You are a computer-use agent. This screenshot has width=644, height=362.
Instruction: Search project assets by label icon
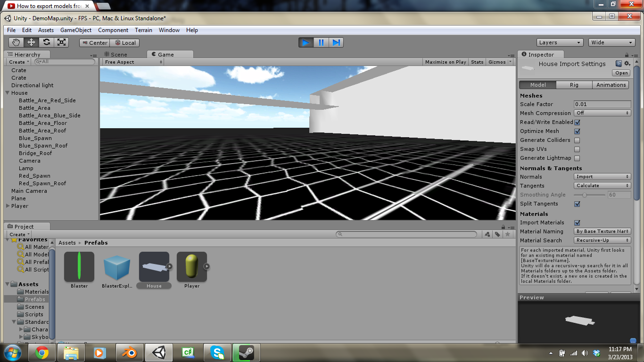(497, 234)
